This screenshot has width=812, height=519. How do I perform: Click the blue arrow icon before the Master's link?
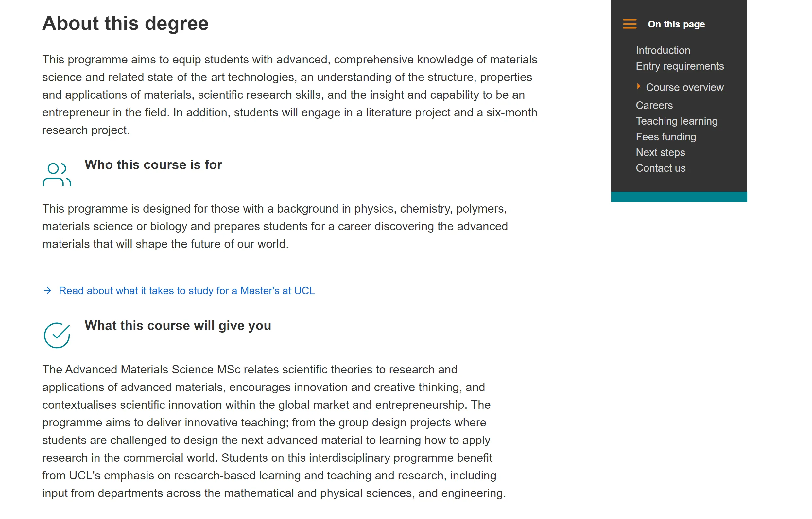pos(47,290)
